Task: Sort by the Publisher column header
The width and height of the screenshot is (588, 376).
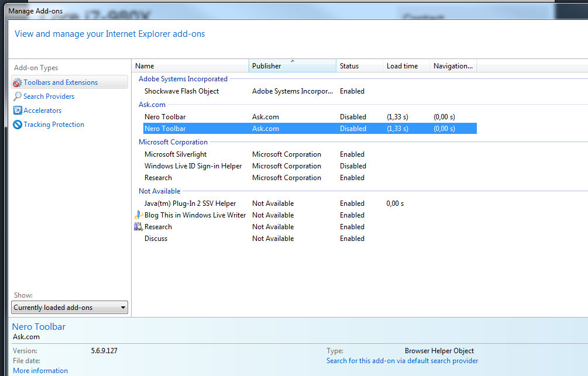Action: click(x=293, y=65)
